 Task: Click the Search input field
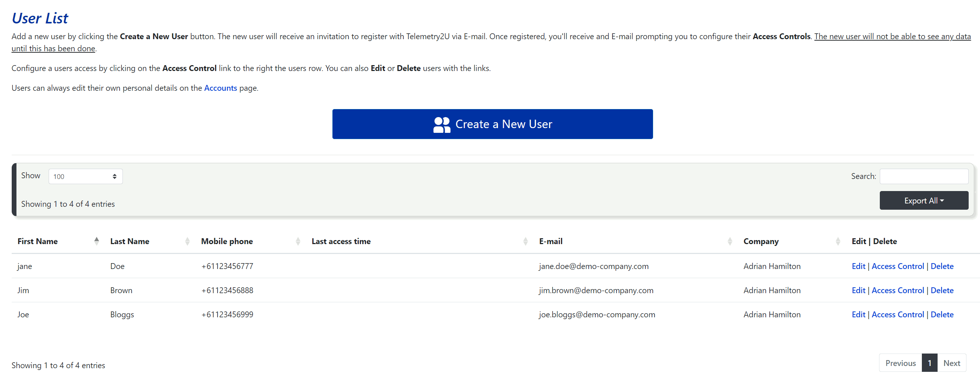pos(924,176)
